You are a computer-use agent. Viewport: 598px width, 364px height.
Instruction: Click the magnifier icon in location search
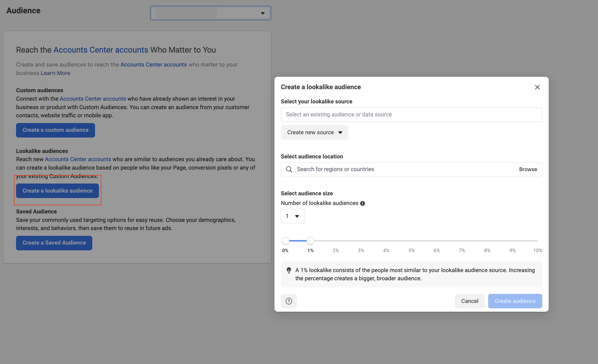click(x=289, y=169)
